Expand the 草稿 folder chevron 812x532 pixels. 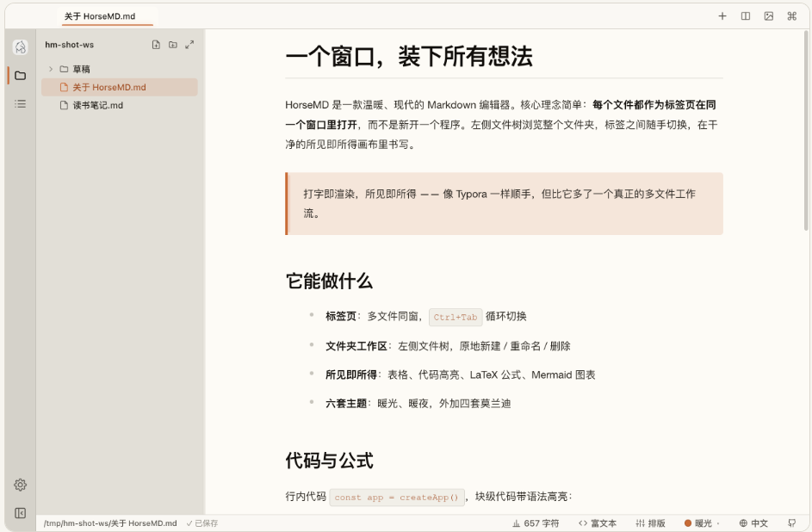click(x=51, y=69)
